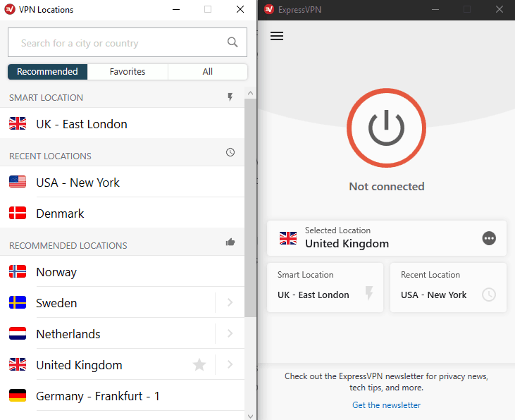Click the Norway flag icon
The image size is (515, 420).
(x=18, y=271)
